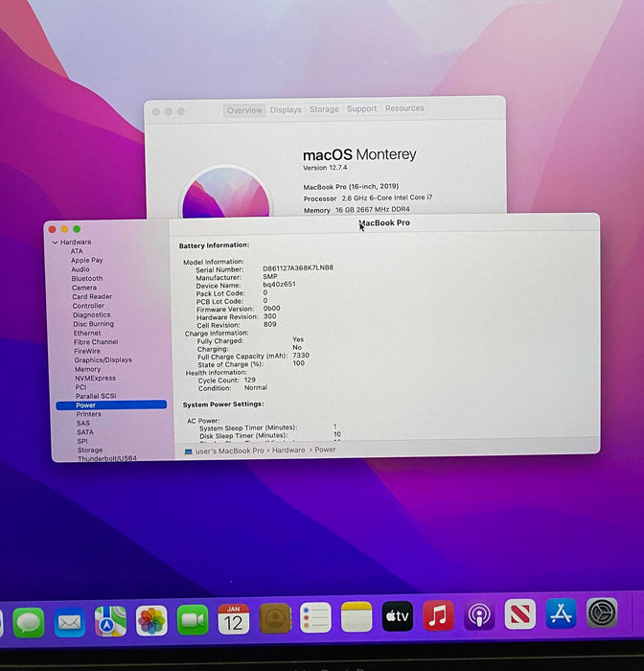Select Printers in hardware sidebar
Viewport: 644px width, 671px height.
click(x=88, y=414)
